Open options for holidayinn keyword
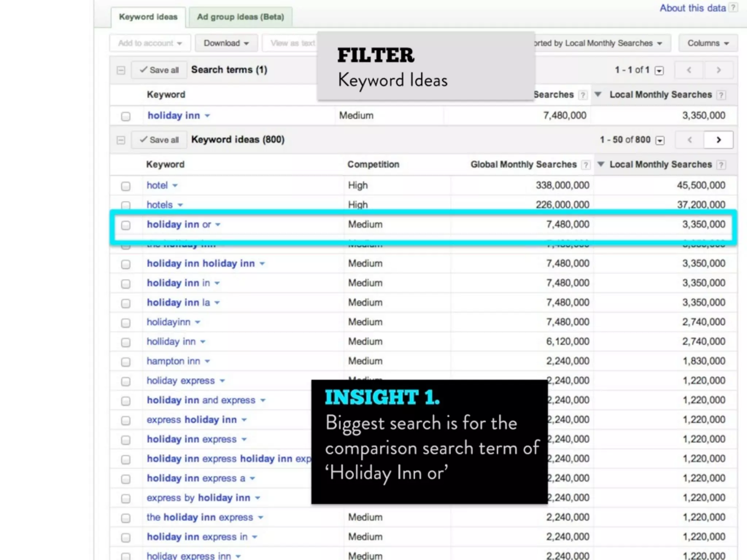 point(198,322)
